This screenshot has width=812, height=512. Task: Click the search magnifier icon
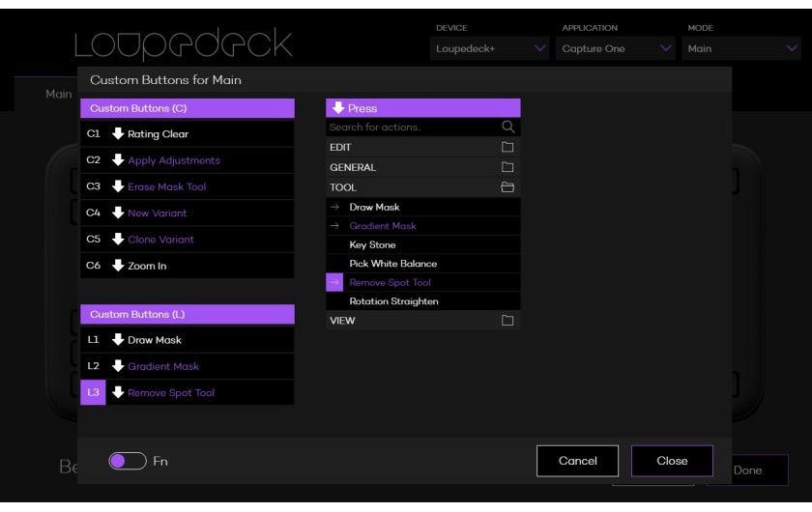[x=508, y=127]
